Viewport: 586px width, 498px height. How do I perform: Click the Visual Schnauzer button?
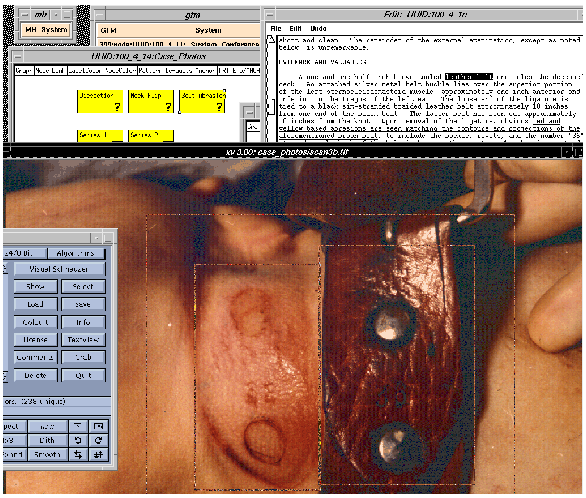click(59, 269)
